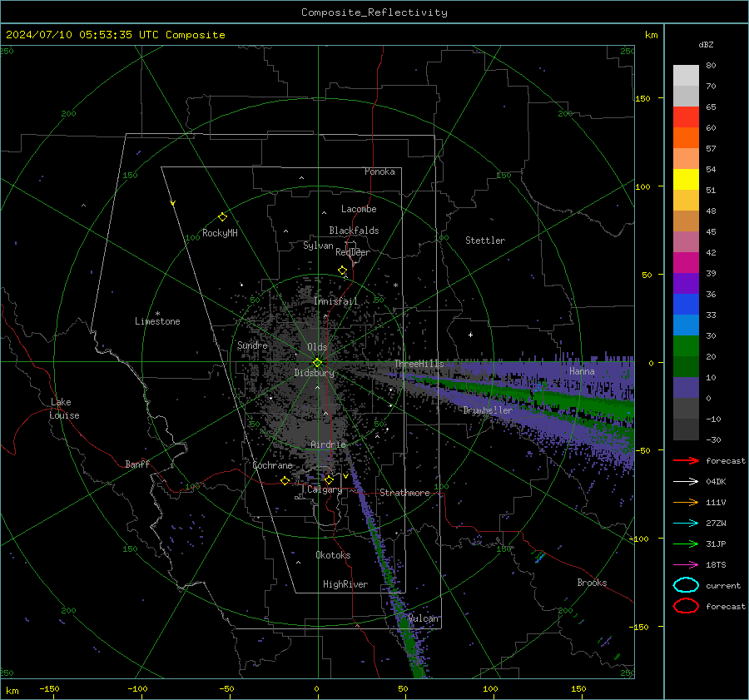749x700 pixels.
Task: Click the Composite_Reflectivity title text
Action: pos(374,12)
